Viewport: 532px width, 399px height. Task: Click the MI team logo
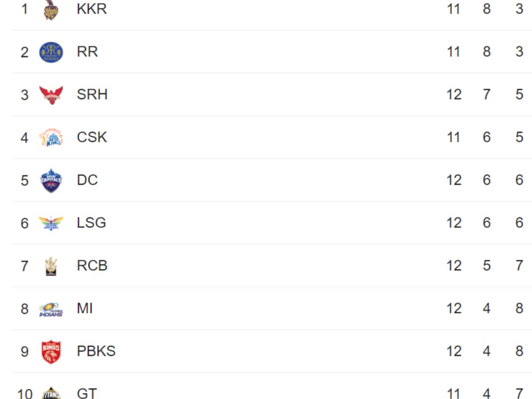click(x=51, y=309)
